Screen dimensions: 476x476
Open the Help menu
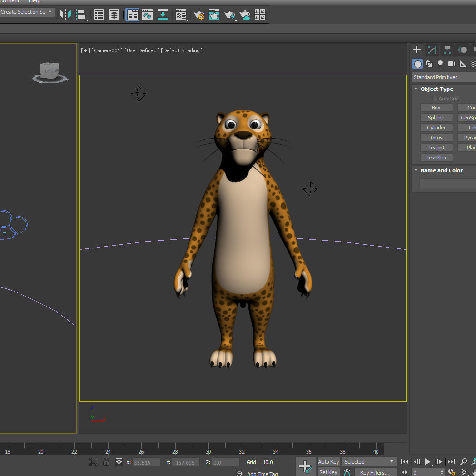point(34,1)
